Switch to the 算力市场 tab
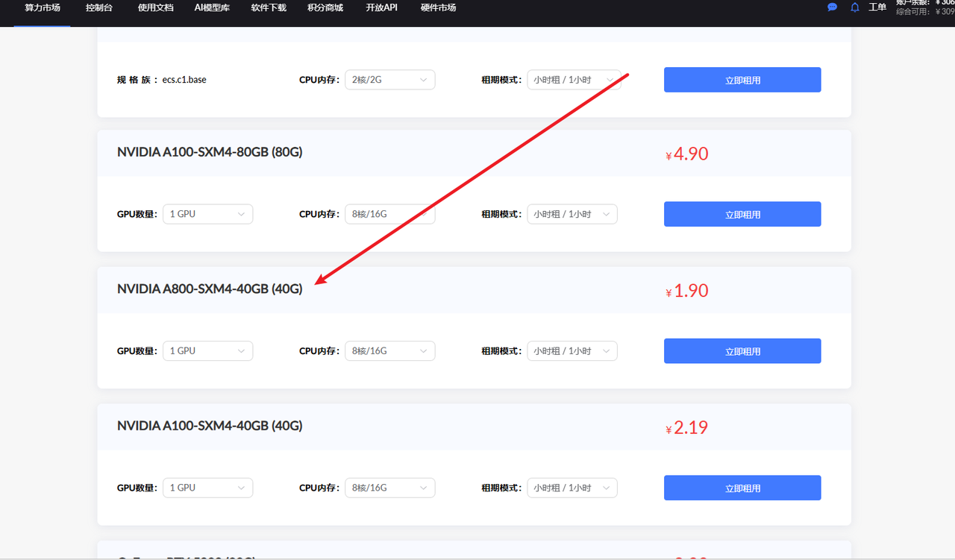Viewport: 955px width, 560px height. coord(42,8)
